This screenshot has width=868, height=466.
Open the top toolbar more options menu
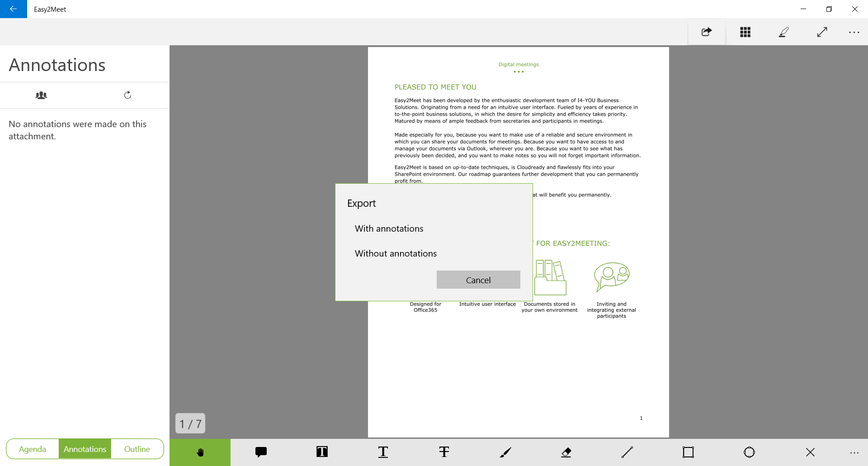(x=854, y=32)
